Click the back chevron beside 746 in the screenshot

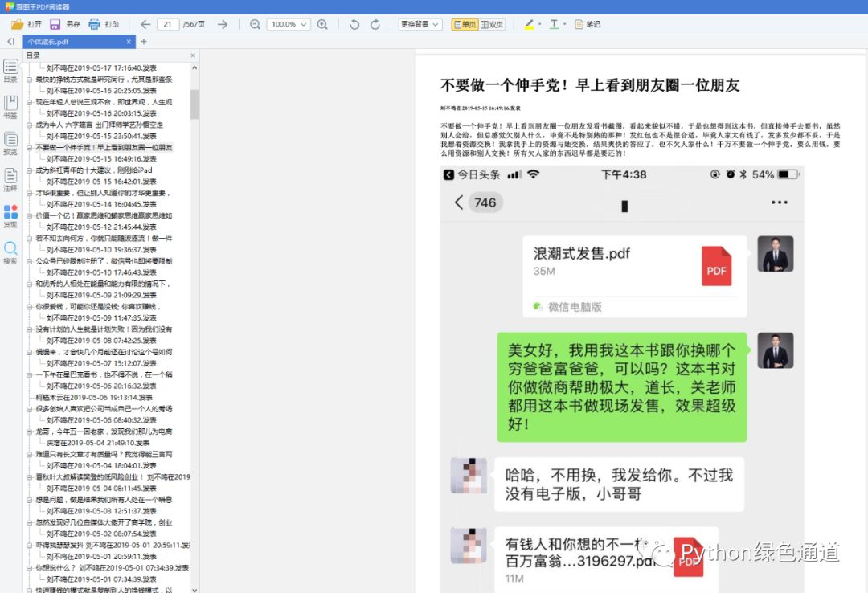tap(458, 202)
